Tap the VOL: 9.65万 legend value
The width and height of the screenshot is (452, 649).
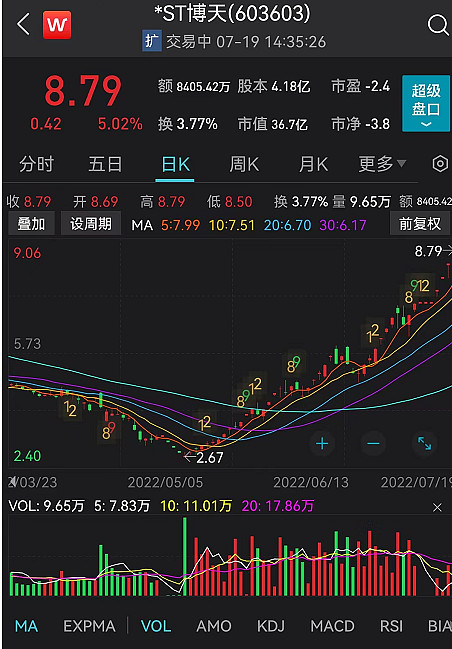click(46, 506)
